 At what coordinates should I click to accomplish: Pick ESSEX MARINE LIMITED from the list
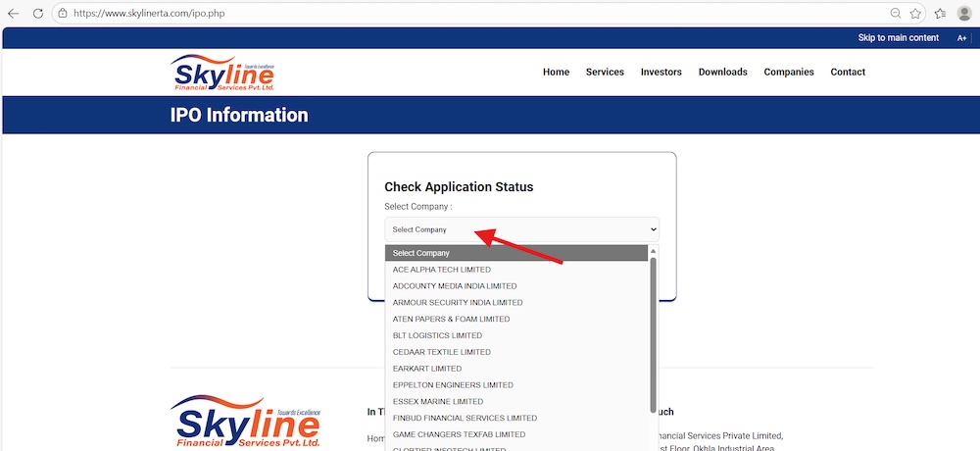coord(516,402)
